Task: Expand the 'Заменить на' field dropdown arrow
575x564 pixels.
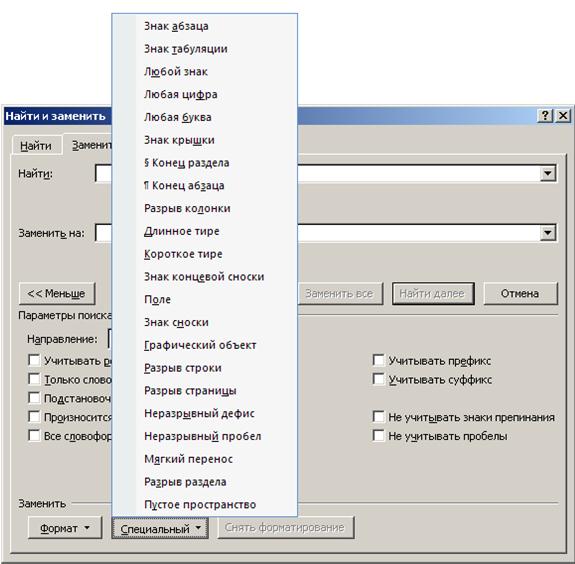Action: (548, 232)
